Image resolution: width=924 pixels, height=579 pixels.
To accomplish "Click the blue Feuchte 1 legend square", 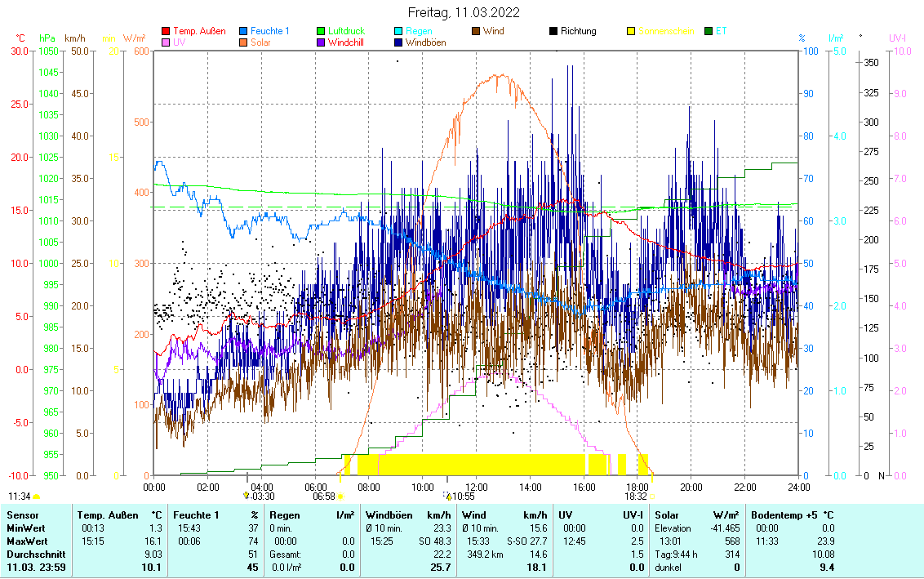I will [244, 31].
